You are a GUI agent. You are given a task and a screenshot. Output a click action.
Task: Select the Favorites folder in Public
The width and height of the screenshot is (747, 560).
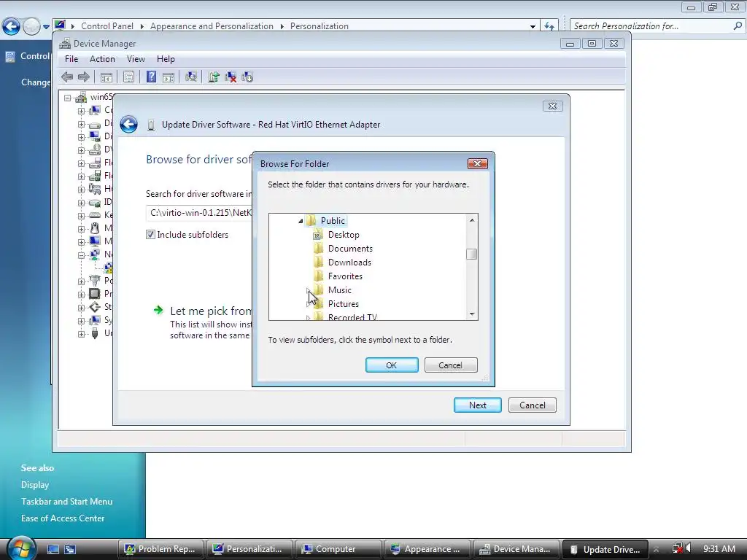tap(345, 276)
